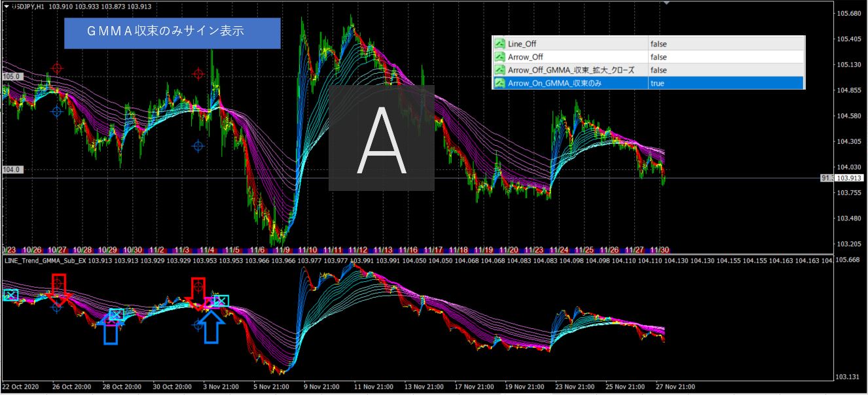Toggle the false value of Arrow_Off_GMMA_収束_拡大_クローズ

659,70
